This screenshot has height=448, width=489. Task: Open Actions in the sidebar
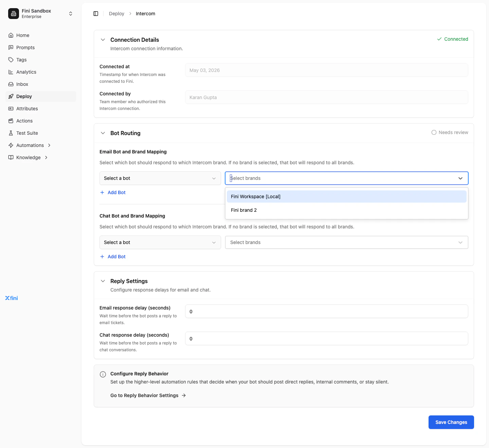coord(41,121)
